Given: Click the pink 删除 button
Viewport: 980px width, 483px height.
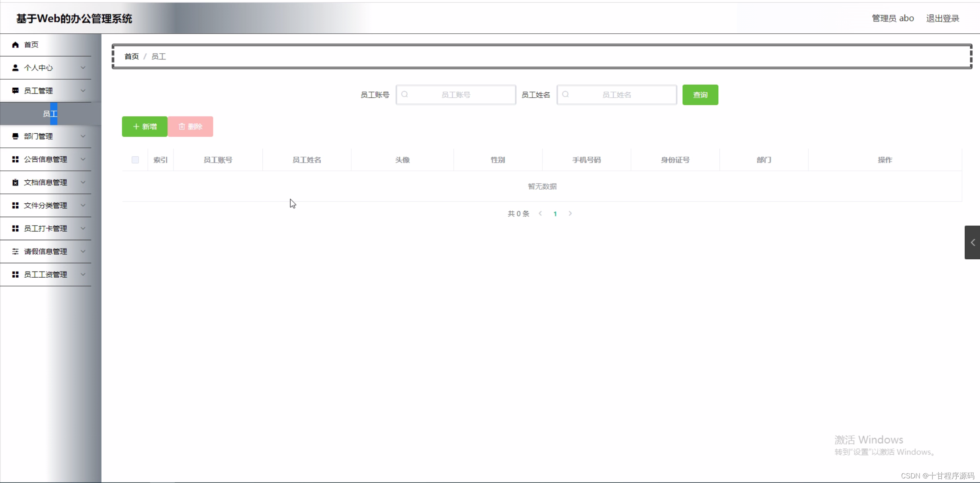Looking at the screenshot, I should click(x=190, y=126).
